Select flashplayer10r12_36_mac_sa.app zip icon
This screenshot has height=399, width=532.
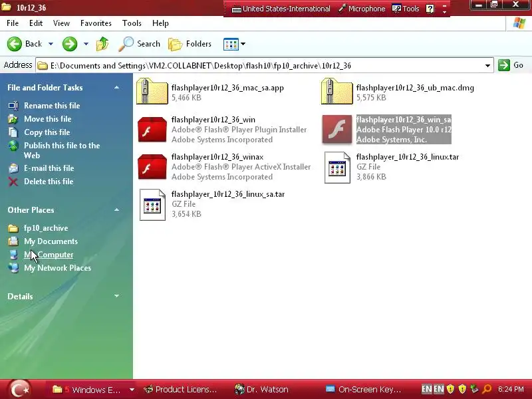tap(152, 91)
